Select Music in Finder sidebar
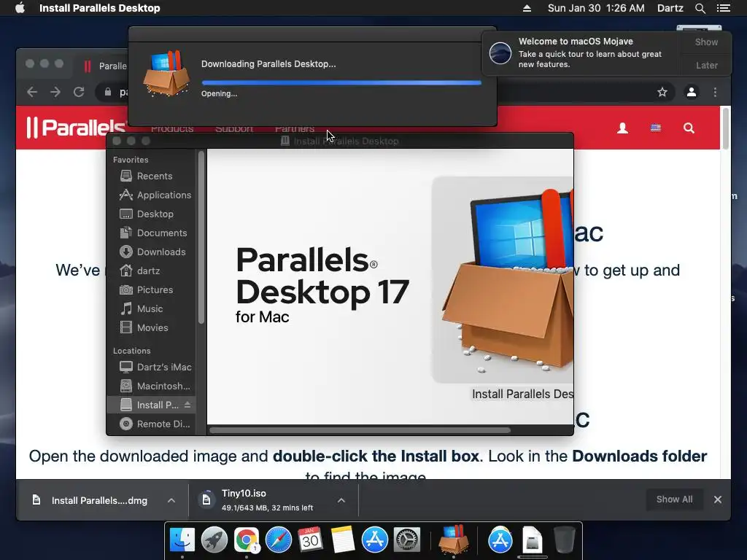 tap(151, 309)
